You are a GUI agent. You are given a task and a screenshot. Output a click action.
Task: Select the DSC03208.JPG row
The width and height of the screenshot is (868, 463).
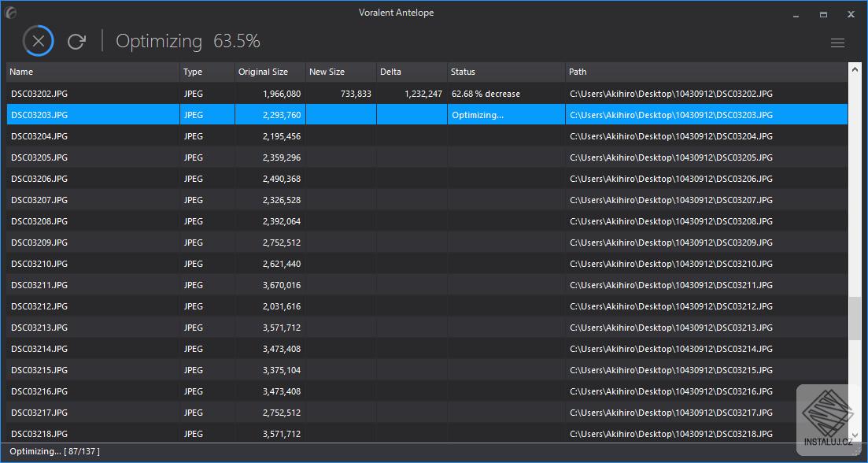tap(427, 221)
